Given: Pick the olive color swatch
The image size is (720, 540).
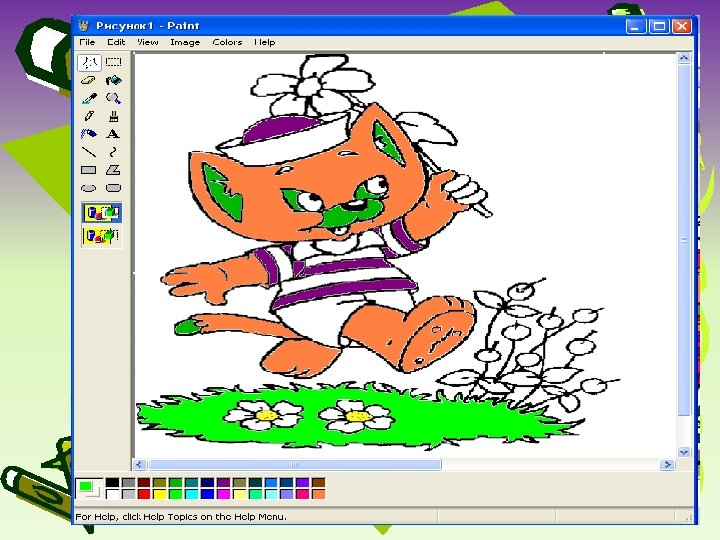Looking at the screenshot, I should [x=160, y=482].
